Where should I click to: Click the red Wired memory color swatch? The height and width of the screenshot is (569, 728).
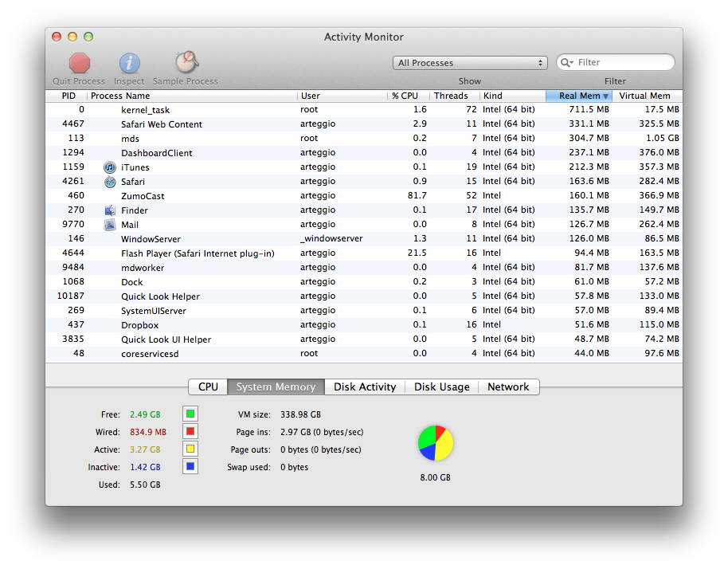click(x=190, y=431)
